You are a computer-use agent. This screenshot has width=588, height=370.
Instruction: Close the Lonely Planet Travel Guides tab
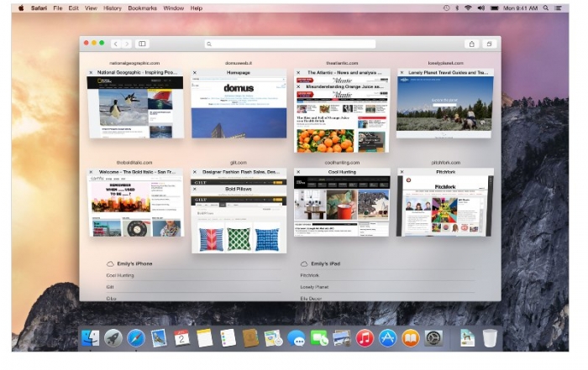point(402,72)
